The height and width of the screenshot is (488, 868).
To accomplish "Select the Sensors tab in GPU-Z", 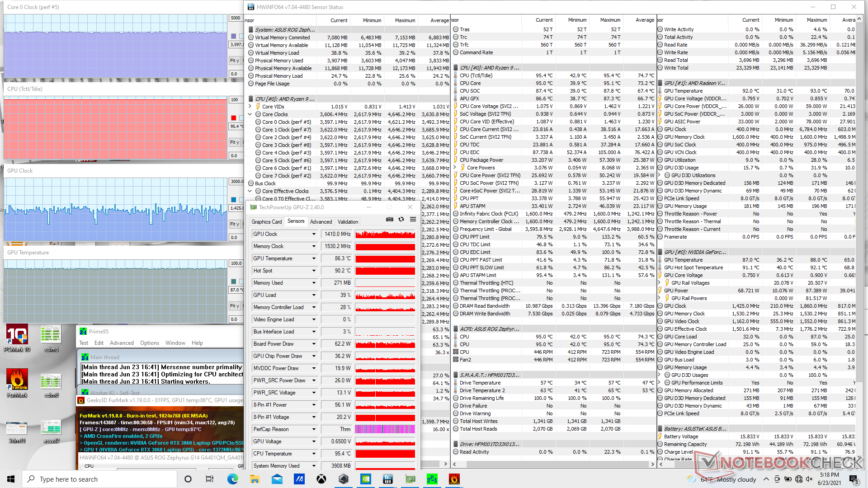I will coord(296,221).
